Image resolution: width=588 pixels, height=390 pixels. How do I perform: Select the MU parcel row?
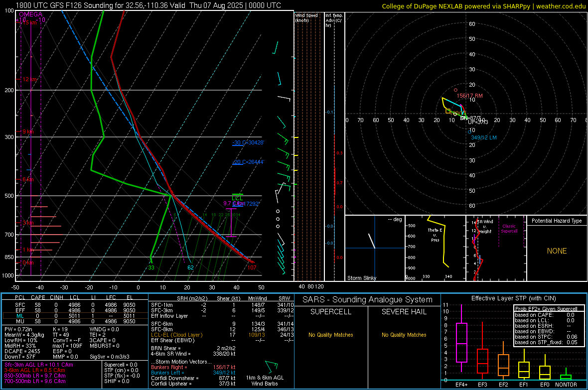click(x=75, y=321)
